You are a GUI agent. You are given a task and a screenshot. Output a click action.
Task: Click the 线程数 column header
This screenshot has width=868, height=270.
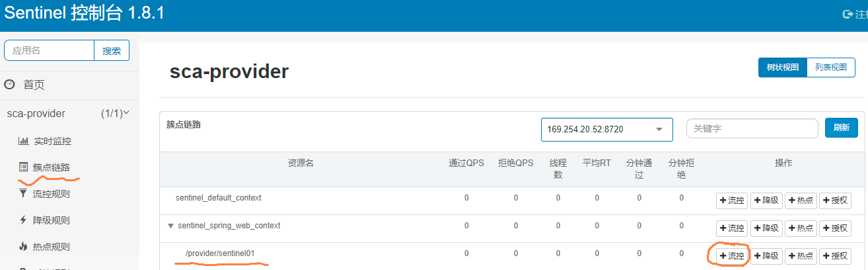[x=558, y=169]
